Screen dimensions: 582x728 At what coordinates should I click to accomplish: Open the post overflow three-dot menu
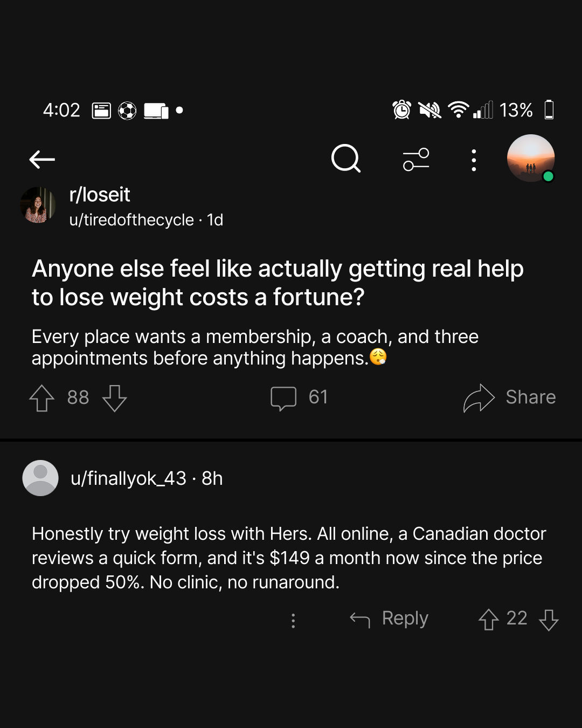point(474,160)
